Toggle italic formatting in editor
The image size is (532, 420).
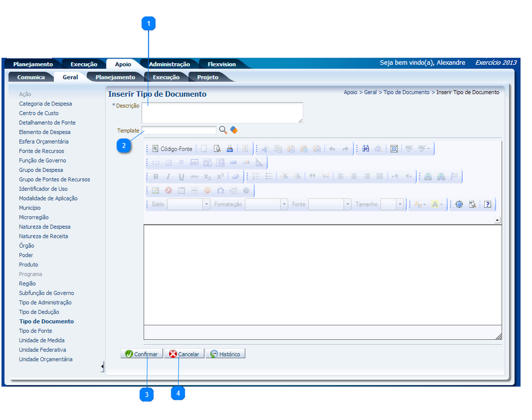pos(168,177)
